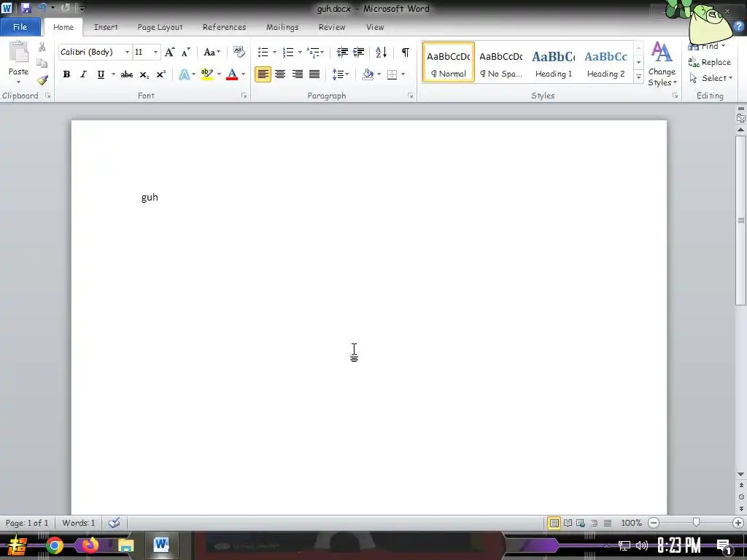Open the Calibri (Body) font name dropdown
This screenshot has height=560, width=747.
coord(127,52)
